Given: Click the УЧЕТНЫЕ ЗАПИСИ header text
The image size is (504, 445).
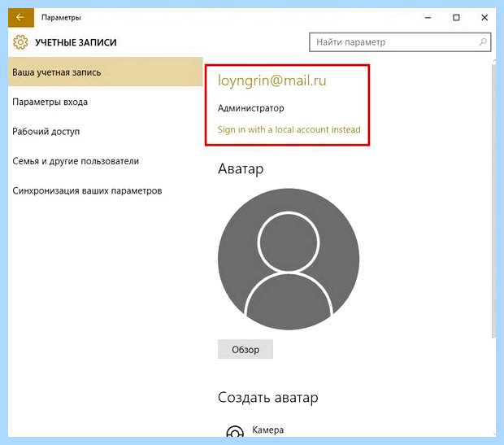Looking at the screenshot, I should click(x=76, y=42).
